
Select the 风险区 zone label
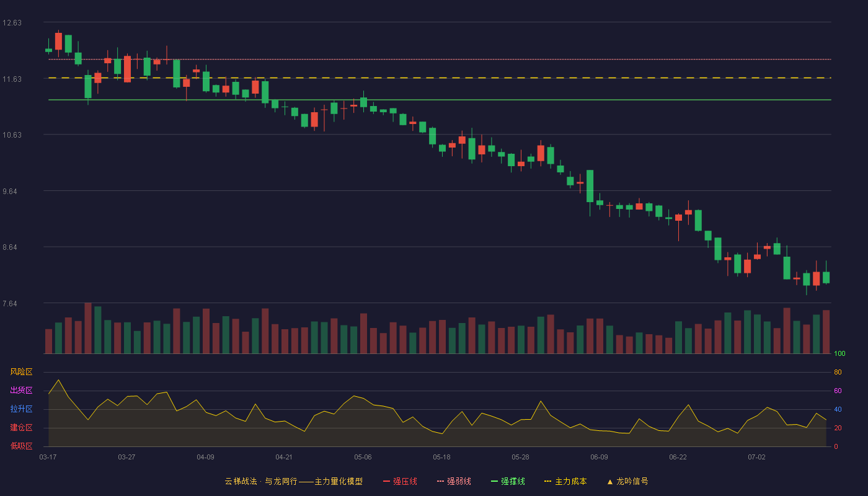(x=21, y=372)
